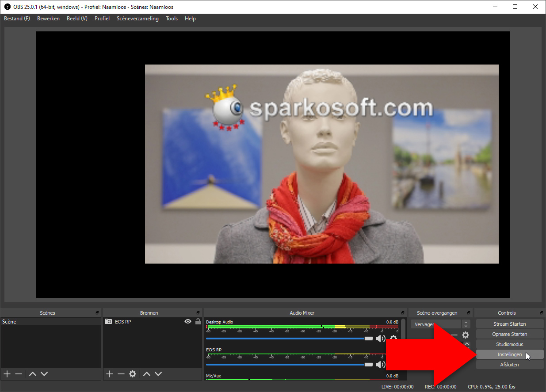Mute EOS RP audio speaker icon
The width and height of the screenshot is (546, 392).
(380, 365)
